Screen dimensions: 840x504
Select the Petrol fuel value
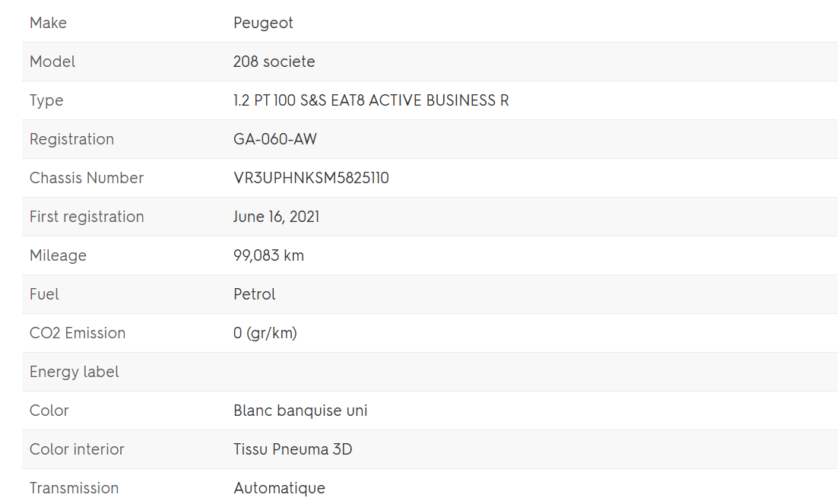pos(254,294)
